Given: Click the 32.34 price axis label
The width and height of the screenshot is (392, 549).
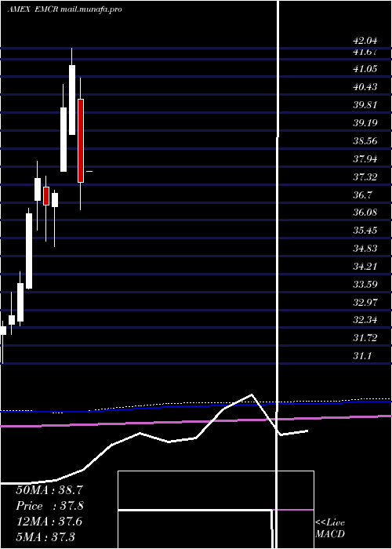Looking at the screenshot, I should click(365, 320).
